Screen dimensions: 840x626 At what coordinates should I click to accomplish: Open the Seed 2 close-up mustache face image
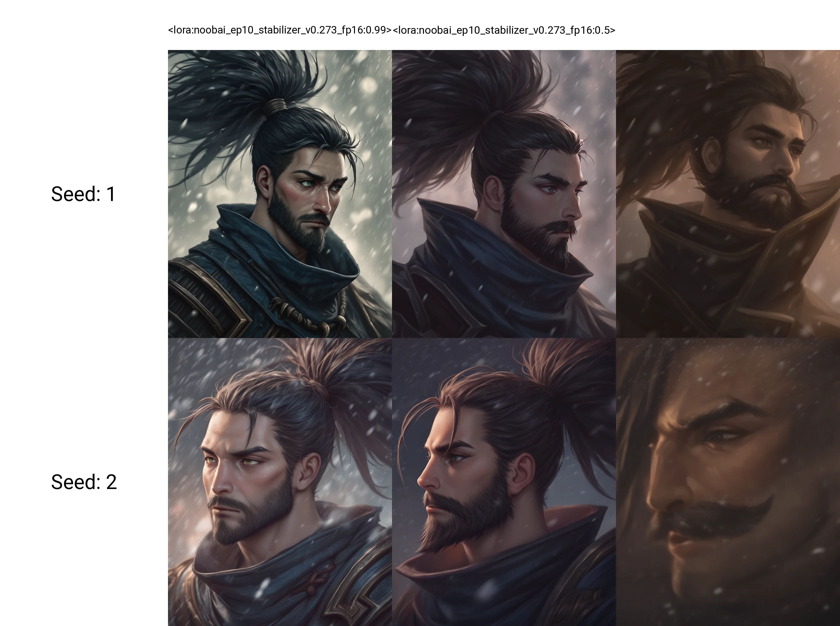click(x=728, y=482)
